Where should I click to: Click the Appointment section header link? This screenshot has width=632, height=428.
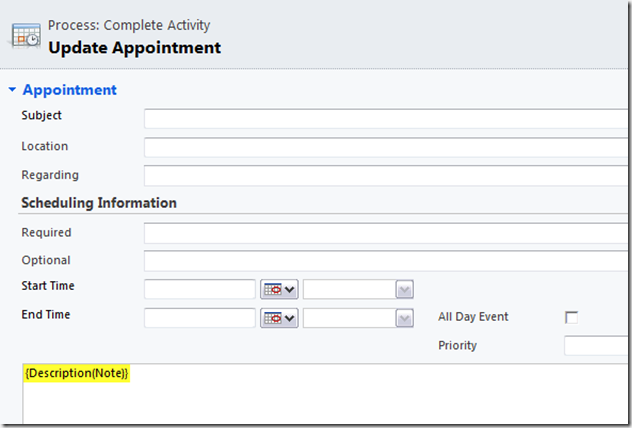point(69,90)
